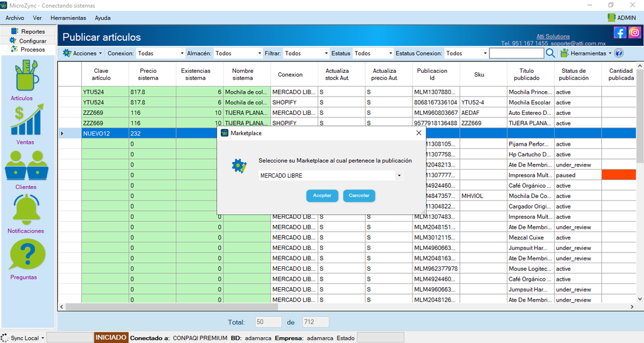Click the Sku column header

click(x=484, y=74)
